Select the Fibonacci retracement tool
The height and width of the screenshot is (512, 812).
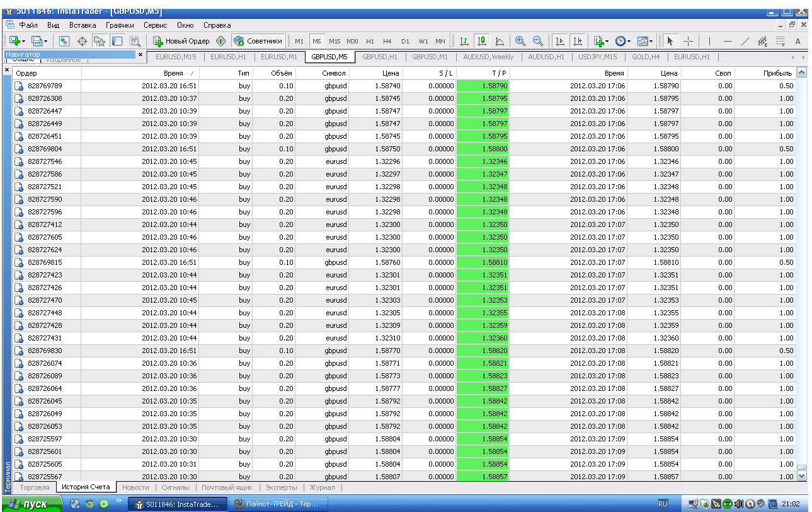point(781,41)
